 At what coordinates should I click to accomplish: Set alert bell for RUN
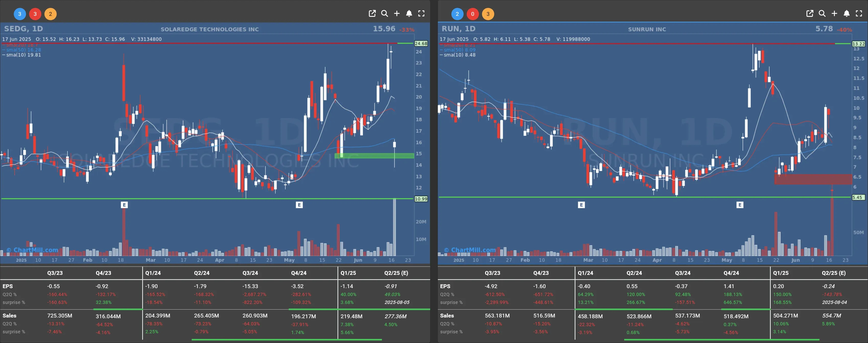click(x=847, y=14)
